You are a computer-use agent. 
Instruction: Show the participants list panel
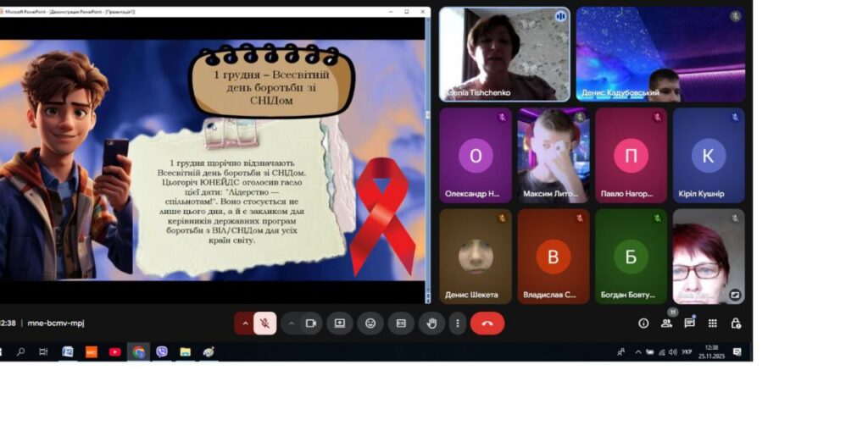pos(666,323)
